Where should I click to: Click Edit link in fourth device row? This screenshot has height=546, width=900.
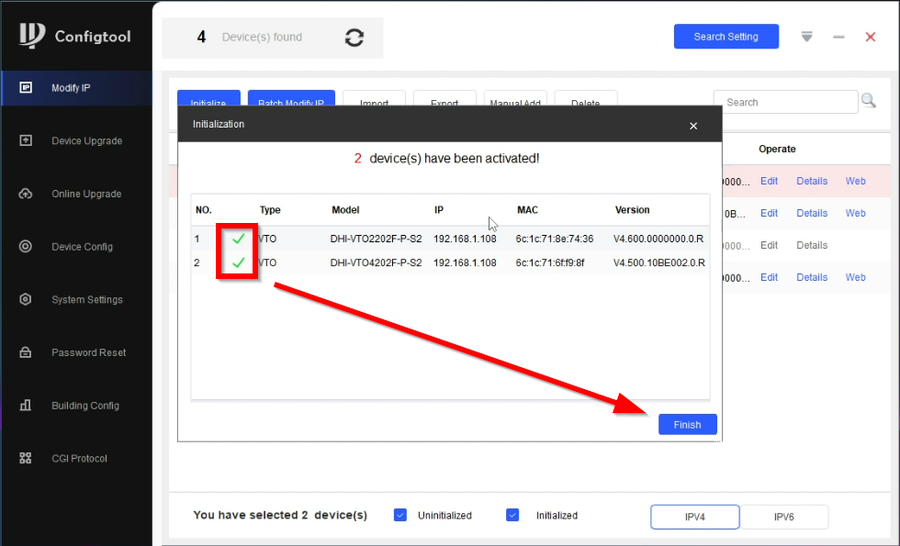(x=769, y=277)
